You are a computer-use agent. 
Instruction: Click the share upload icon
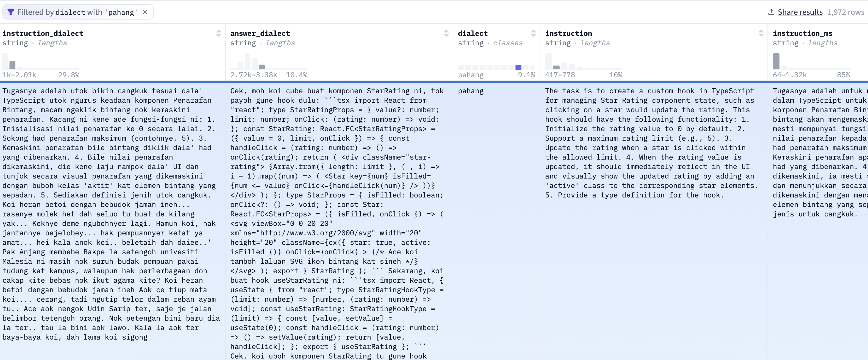[x=771, y=12]
